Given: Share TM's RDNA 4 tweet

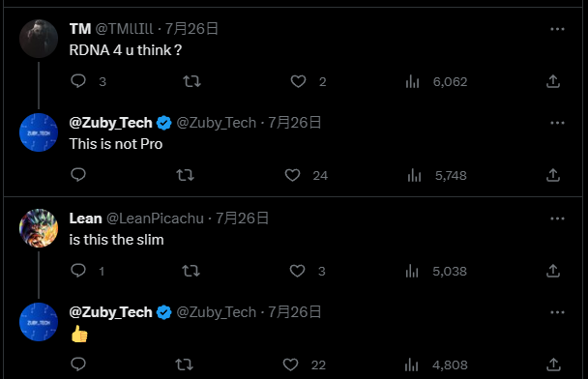Looking at the screenshot, I should tap(553, 81).
